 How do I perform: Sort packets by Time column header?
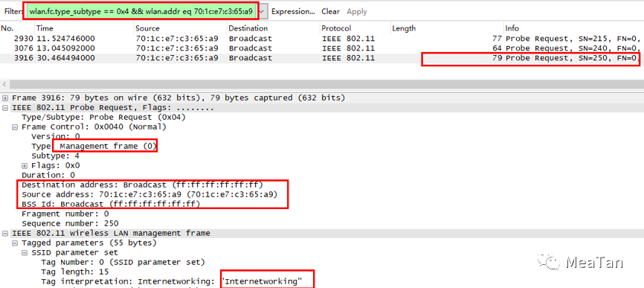[x=45, y=28]
